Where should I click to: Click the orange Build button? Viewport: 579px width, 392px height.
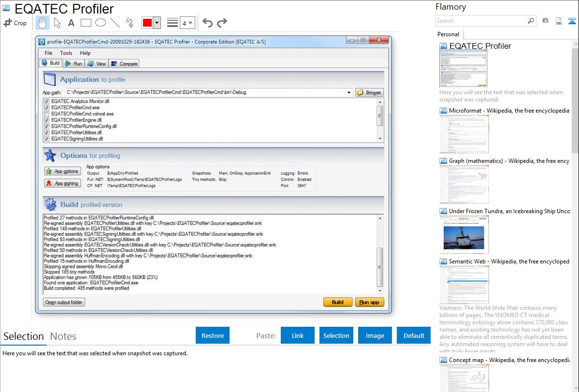[x=338, y=302]
